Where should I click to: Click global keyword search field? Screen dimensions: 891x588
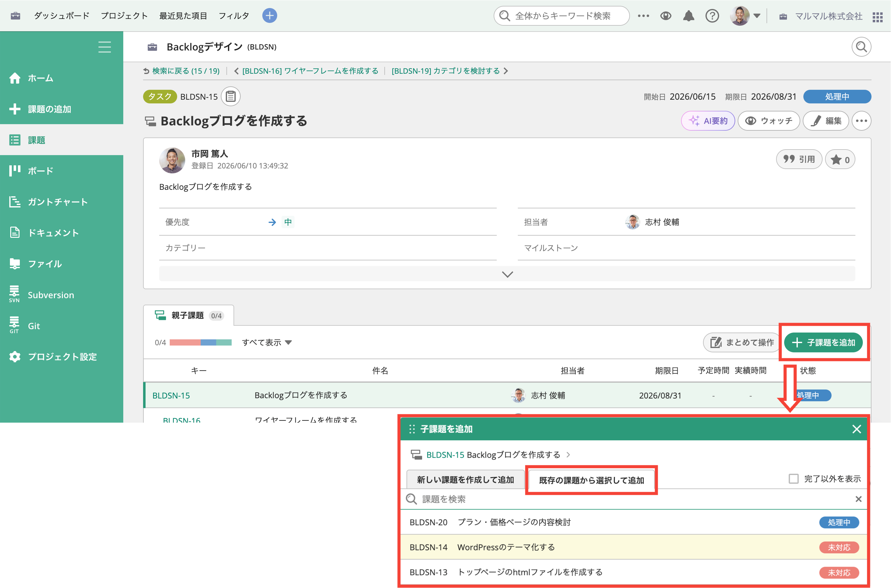(x=561, y=16)
